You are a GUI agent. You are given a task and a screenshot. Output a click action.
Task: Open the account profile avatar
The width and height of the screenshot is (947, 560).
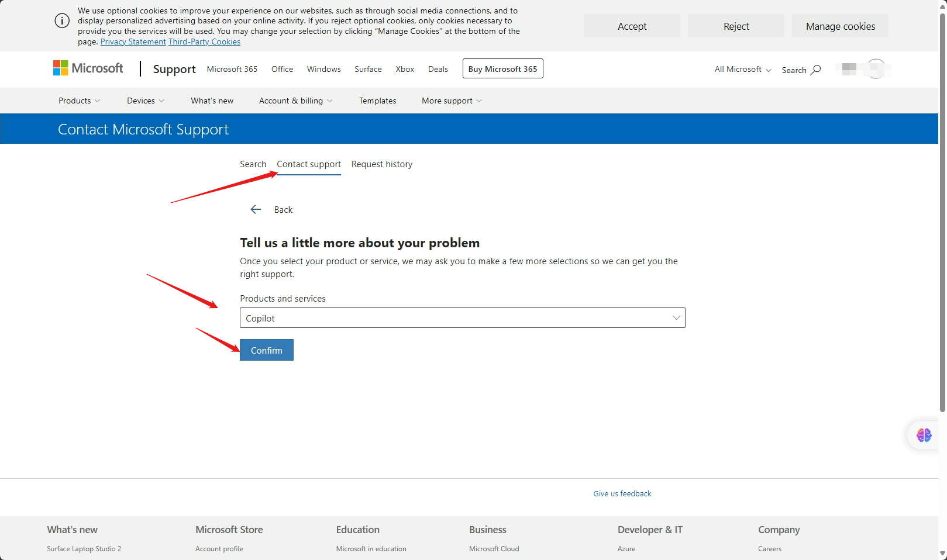pos(876,69)
